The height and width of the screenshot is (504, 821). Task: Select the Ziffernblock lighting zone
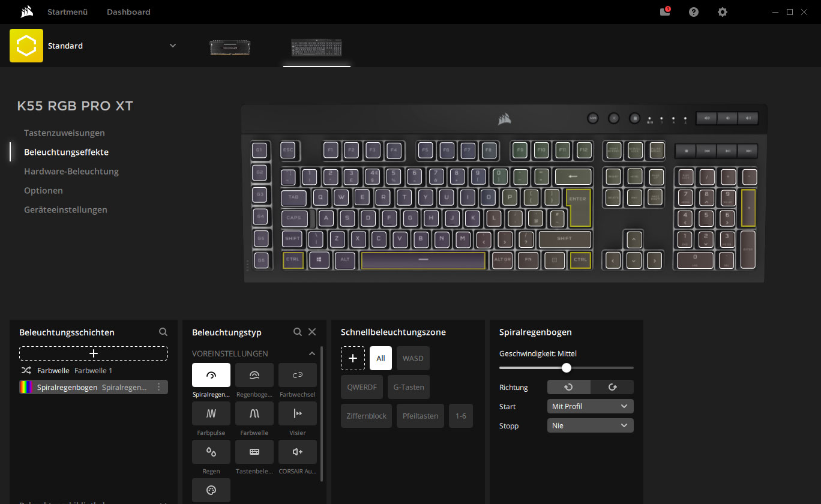click(366, 416)
